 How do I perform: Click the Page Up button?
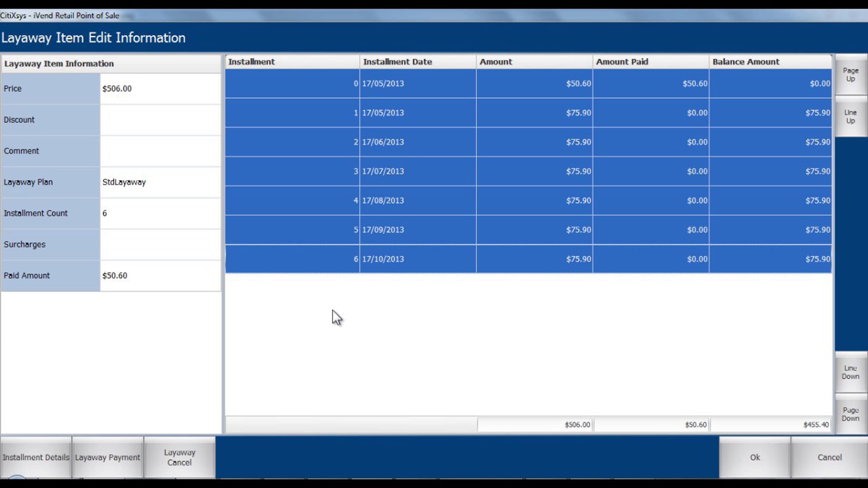point(851,75)
